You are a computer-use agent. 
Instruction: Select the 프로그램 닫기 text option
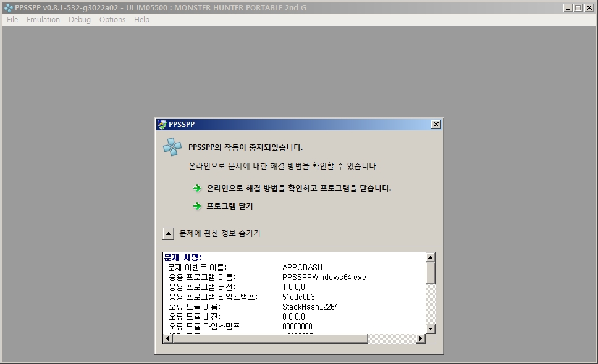click(x=230, y=206)
